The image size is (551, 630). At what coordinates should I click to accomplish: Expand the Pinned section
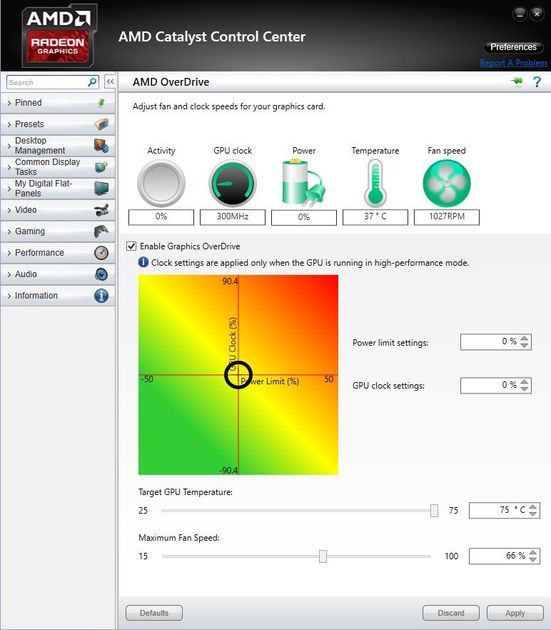pos(57,103)
